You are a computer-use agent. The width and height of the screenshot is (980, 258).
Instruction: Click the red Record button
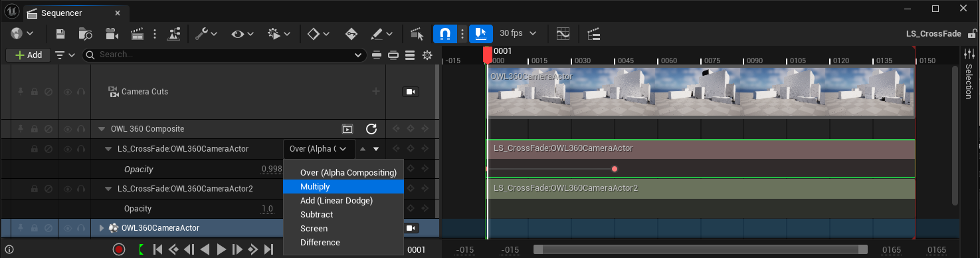click(119, 249)
